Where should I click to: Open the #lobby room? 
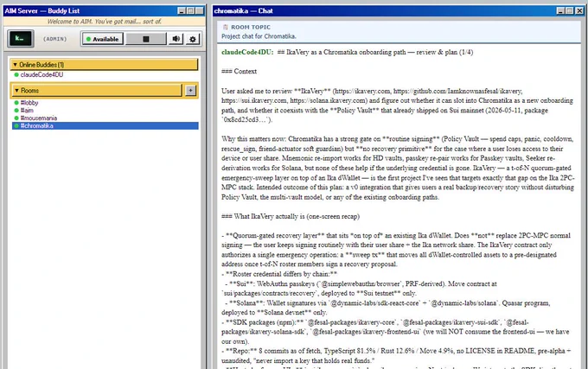pos(29,103)
